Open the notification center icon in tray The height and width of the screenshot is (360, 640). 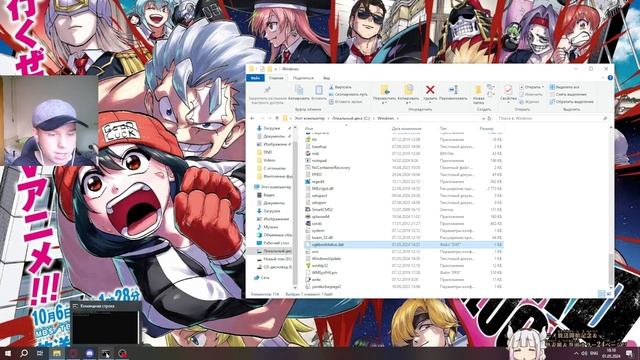[x=629, y=353]
